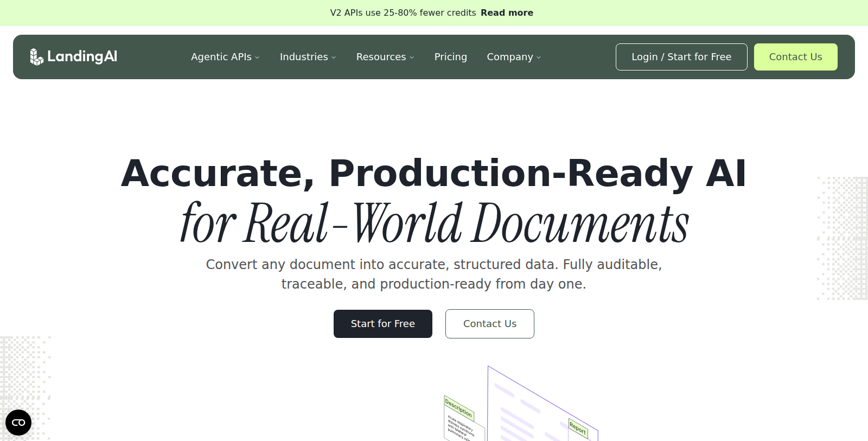Expand the Agentic APIs menu
The image size is (868, 441).
click(225, 57)
